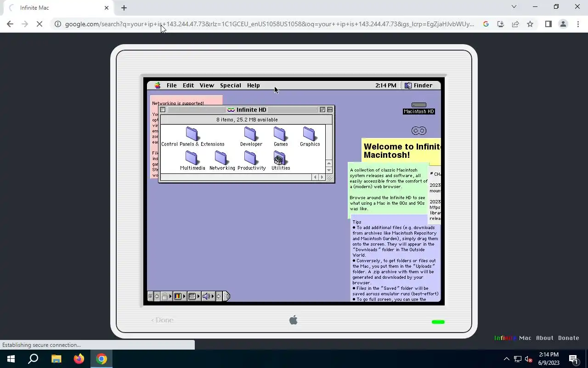View site information icon in address bar
588x368 pixels.
58,24
